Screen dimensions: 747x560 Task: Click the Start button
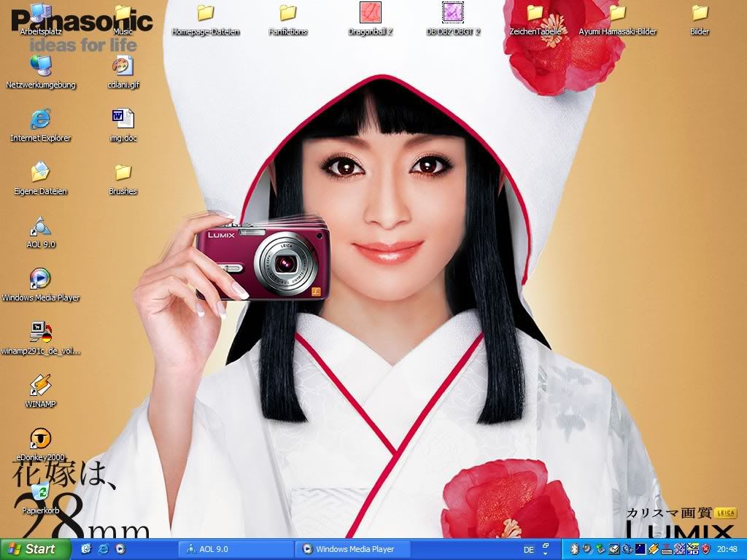[x=35, y=549]
